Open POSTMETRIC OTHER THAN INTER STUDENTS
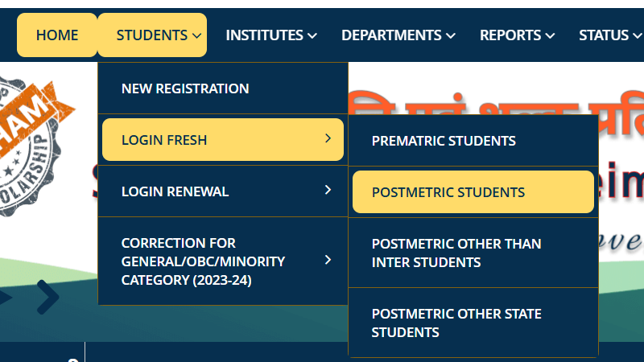644x362 pixels. pyautogui.click(x=456, y=253)
